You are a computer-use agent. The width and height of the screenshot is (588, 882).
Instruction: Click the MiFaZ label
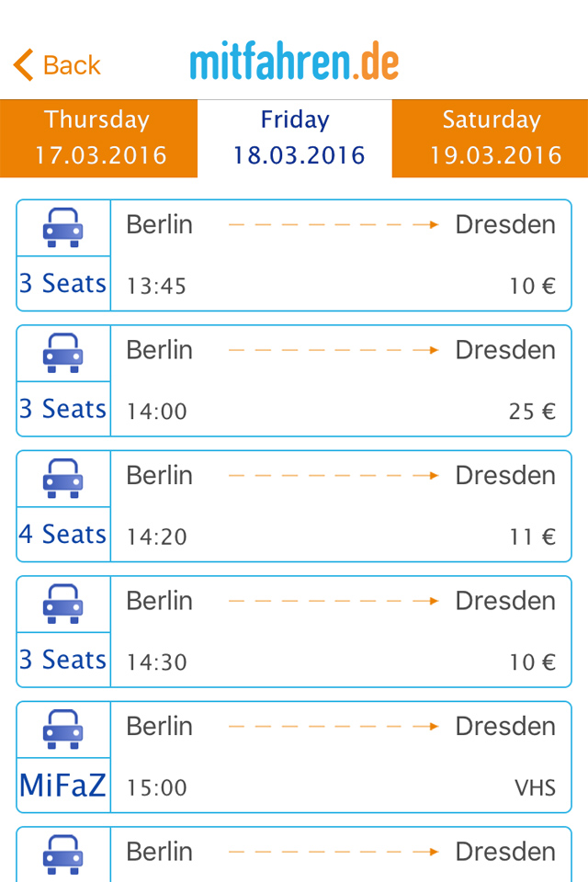[x=63, y=786]
